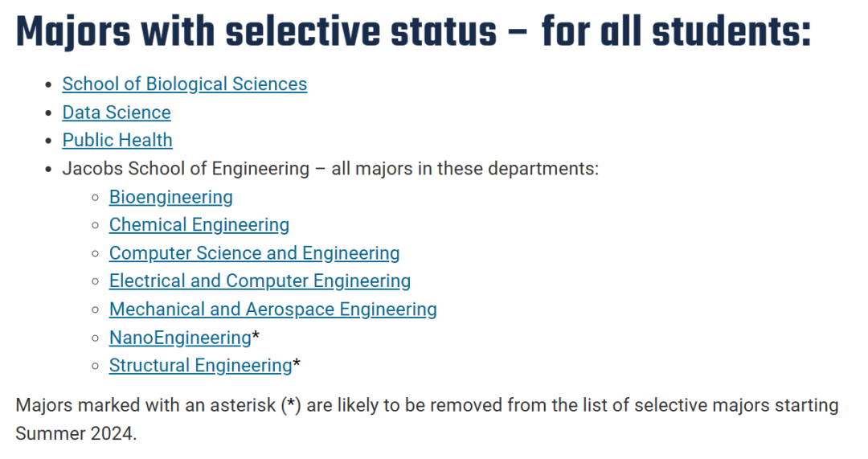
Task: Click the Jacobs School of Engineering text
Action: [x=186, y=168]
